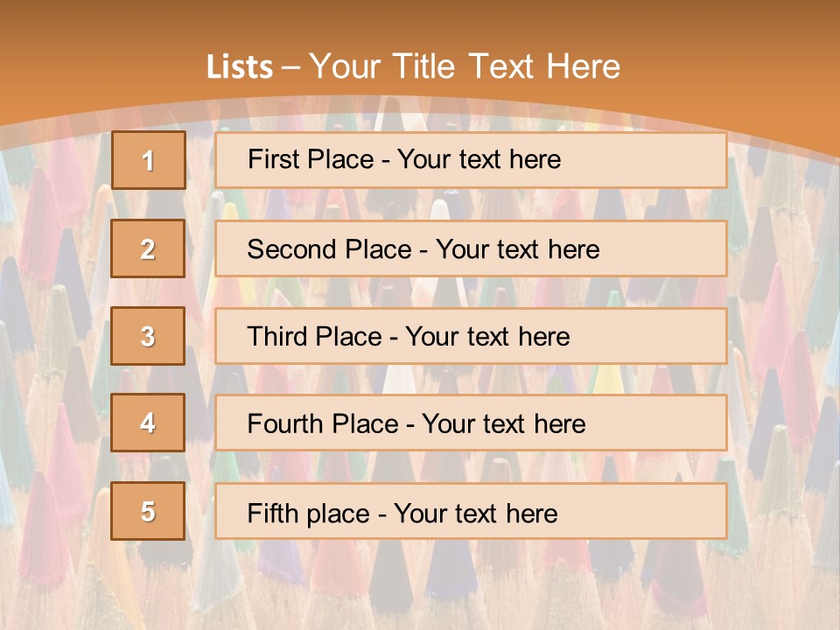Select the number 2 orange box

148,248
